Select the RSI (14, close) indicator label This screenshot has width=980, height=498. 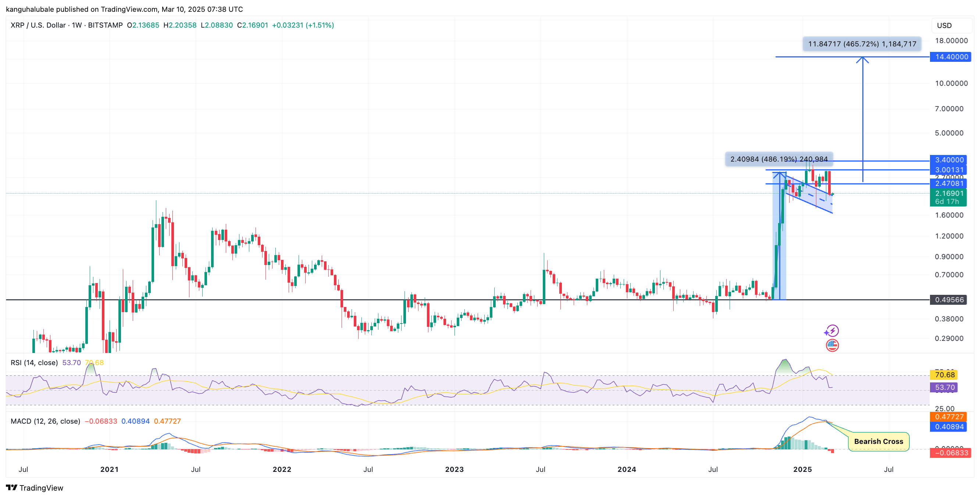point(33,363)
